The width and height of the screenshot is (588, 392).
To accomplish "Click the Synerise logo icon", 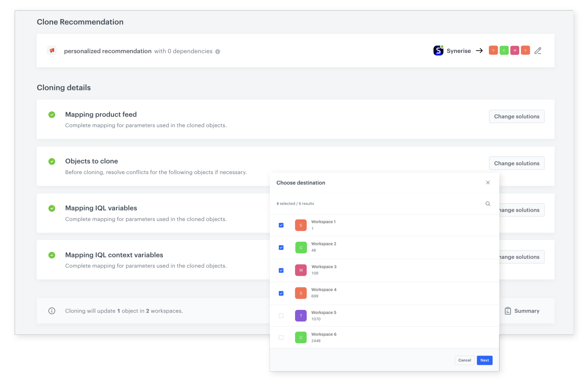I will (438, 51).
